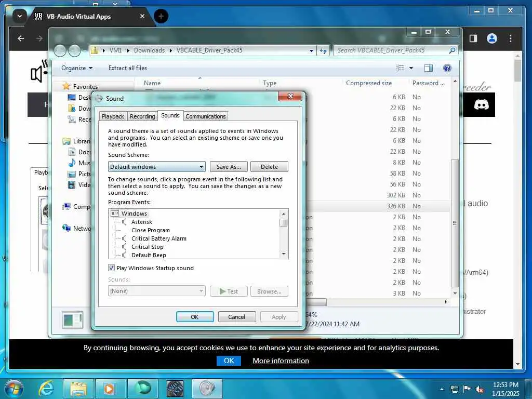Viewport: 532px width, 399px height.
Task: Click the Action Center flag icon
Action: (467, 389)
